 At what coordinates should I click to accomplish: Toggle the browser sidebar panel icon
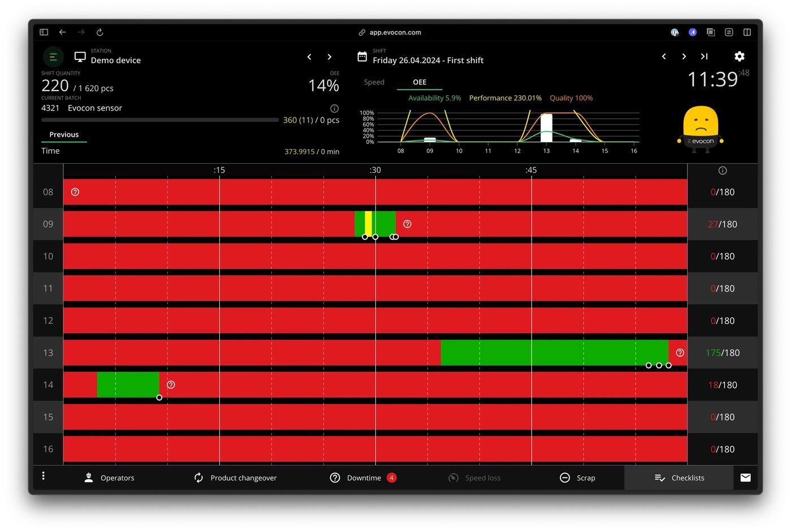click(44, 32)
